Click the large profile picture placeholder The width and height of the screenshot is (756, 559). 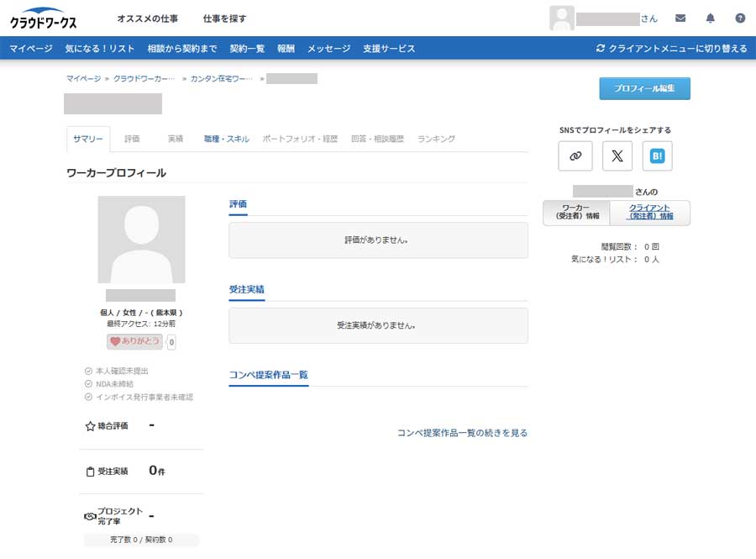pos(141,240)
